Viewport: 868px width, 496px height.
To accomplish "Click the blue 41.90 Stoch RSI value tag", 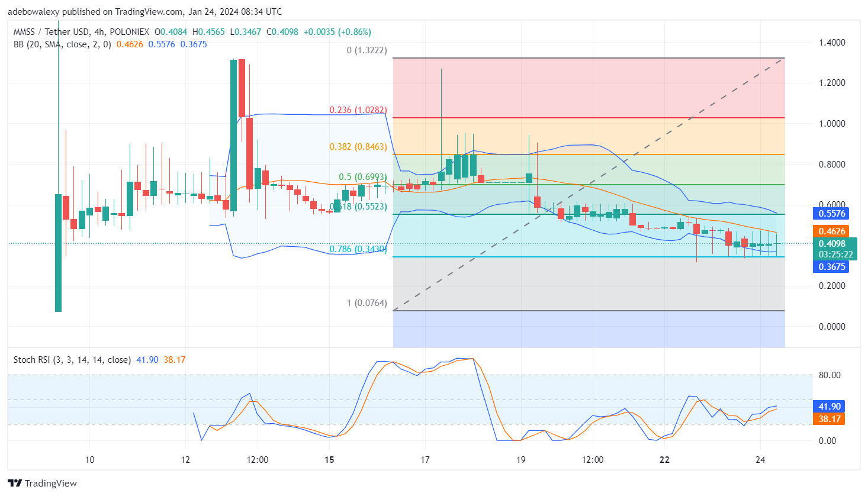I will 829,407.
